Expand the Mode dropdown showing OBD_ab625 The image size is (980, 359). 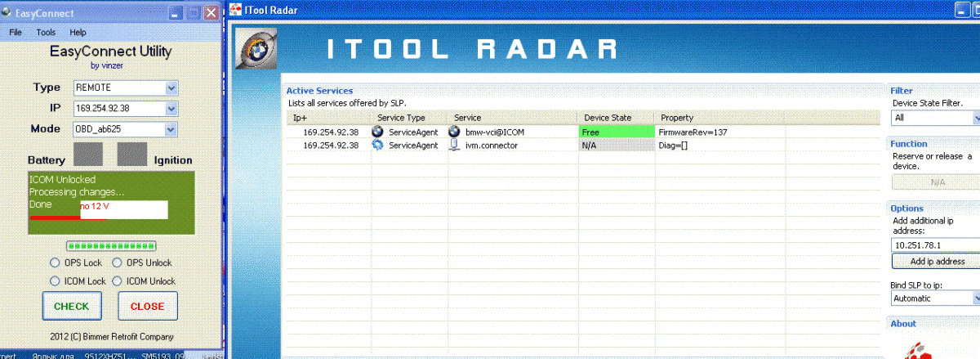(x=171, y=129)
